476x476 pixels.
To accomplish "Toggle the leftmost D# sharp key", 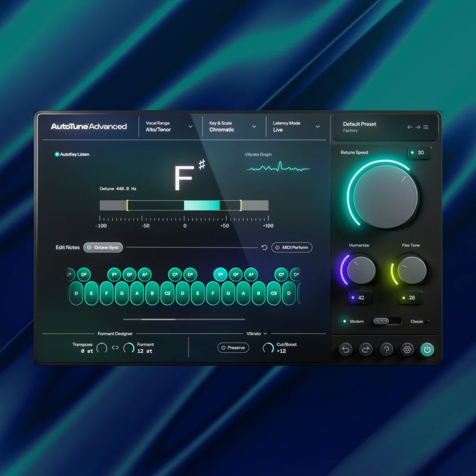I will tap(84, 274).
